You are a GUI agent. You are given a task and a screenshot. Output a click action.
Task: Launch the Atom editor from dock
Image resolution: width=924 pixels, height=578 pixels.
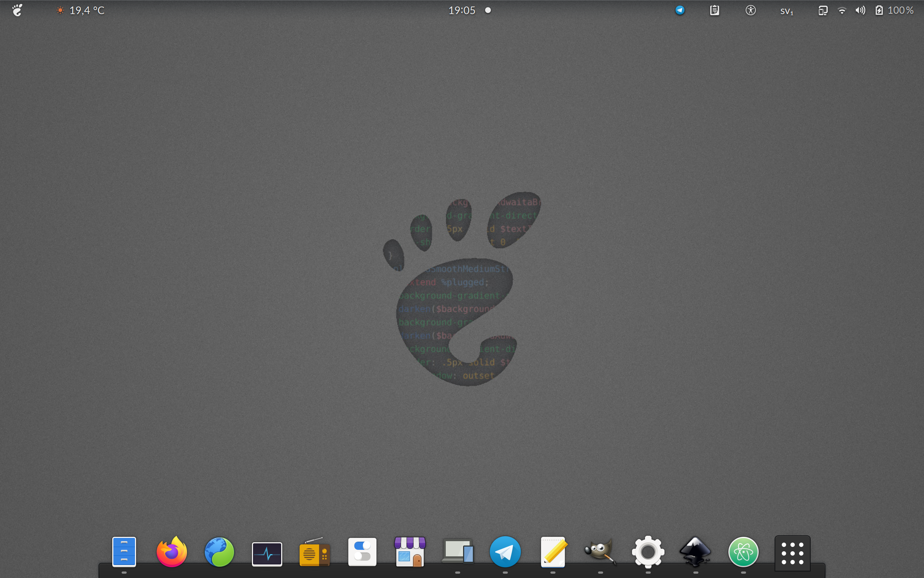pos(744,552)
